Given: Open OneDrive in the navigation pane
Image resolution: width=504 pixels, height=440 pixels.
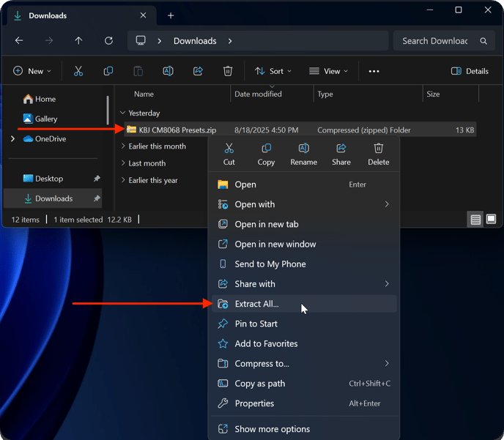Looking at the screenshot, I should [x=45, y=139].
